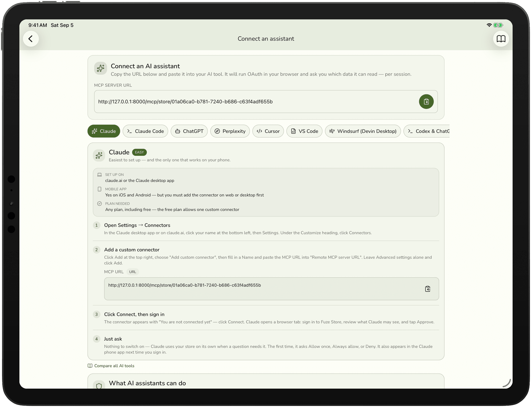Click the "Easiest to set up" subtitle
Viewport: 532px width, 408px height.
[x=170, y=160]
